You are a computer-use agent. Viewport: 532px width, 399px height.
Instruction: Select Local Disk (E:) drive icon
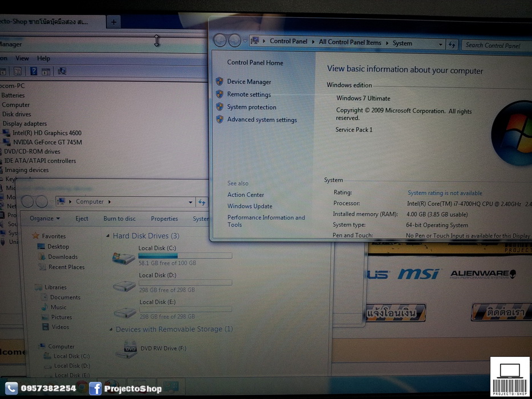click(x=125, y=312)
